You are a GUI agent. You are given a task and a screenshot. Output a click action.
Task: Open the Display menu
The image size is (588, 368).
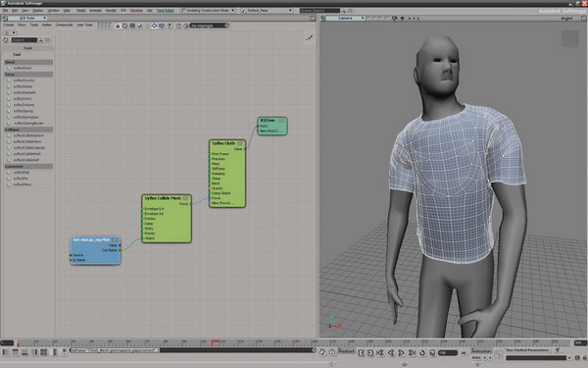38,11
